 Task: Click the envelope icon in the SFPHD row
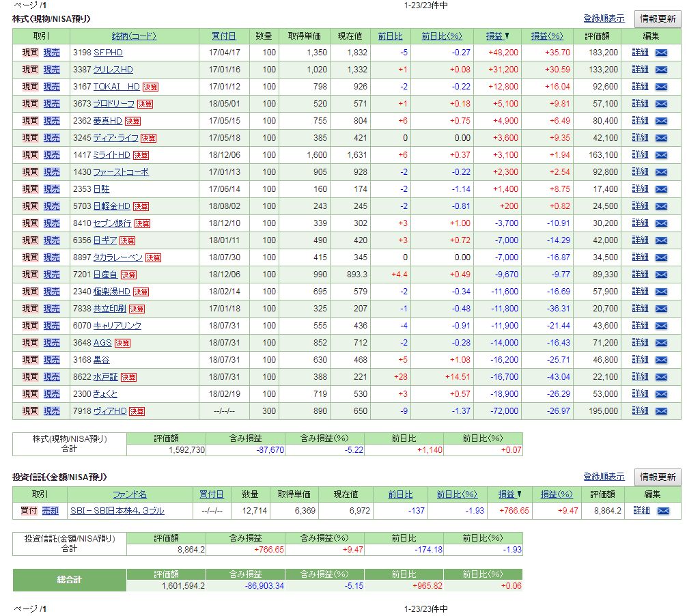click(661, 53)
